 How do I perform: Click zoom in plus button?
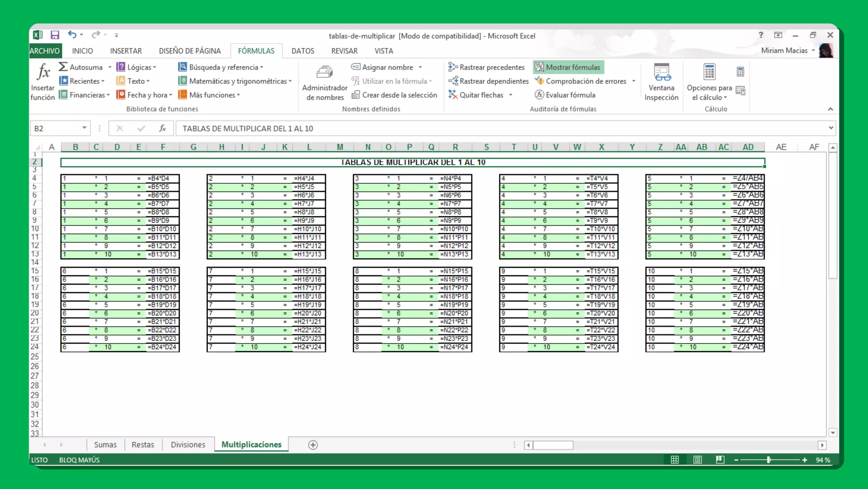[x=804, y=460]
